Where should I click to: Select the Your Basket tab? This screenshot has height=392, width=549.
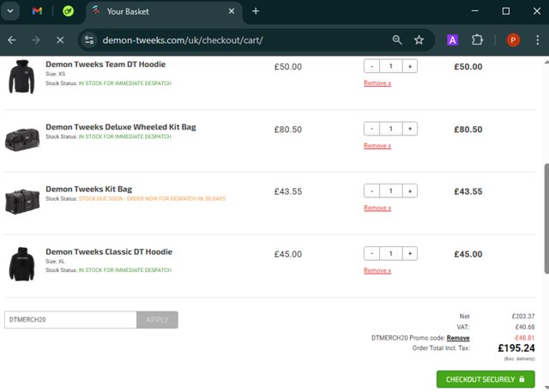click(x=163, y=11)
